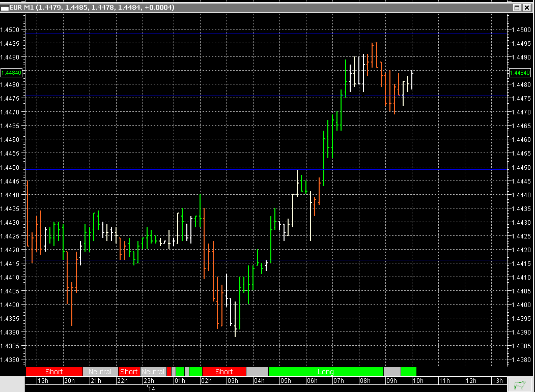Image resolution: width=535 pixels, height=392 pixels.
Task: Open the chart window system menu icon
Action: point(5,8)
